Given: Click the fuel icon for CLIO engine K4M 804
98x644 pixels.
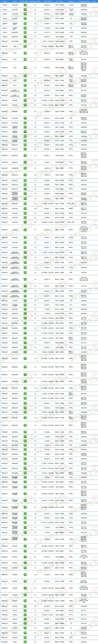Looking at the screenshot, I should click(x=25, y=76).
